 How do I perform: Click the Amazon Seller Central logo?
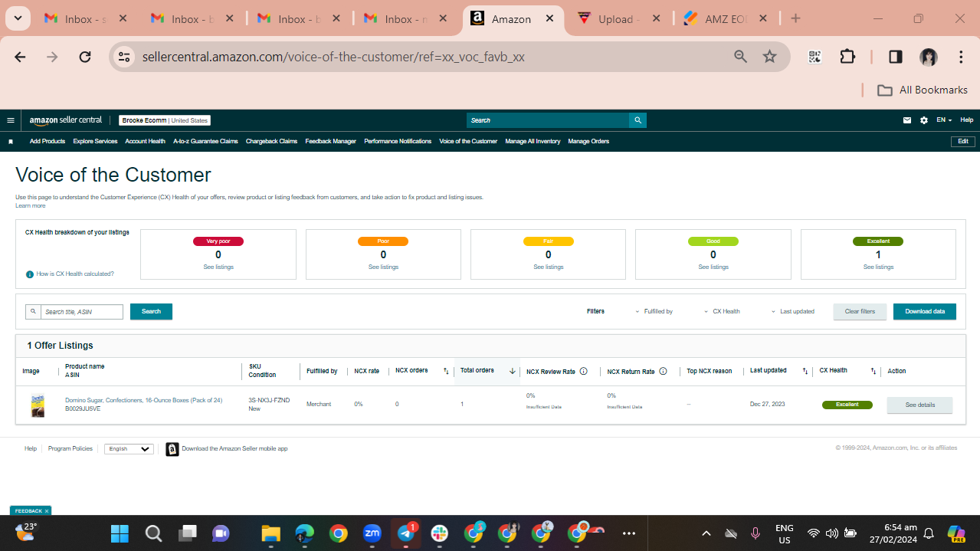click(66, 120)
